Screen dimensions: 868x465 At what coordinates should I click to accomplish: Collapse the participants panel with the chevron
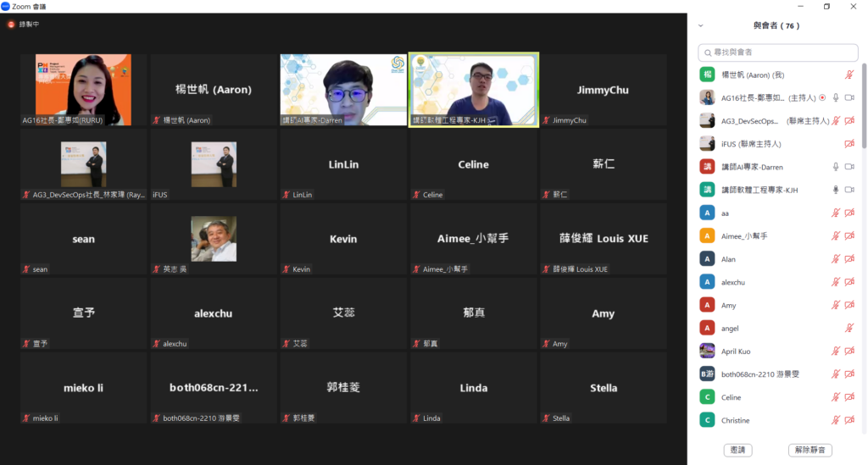coord(700,26)
